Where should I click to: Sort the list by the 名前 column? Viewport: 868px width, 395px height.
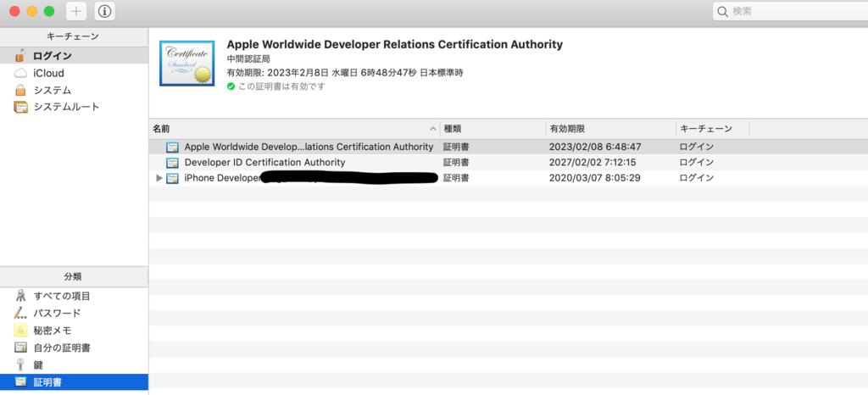(294, 129)
